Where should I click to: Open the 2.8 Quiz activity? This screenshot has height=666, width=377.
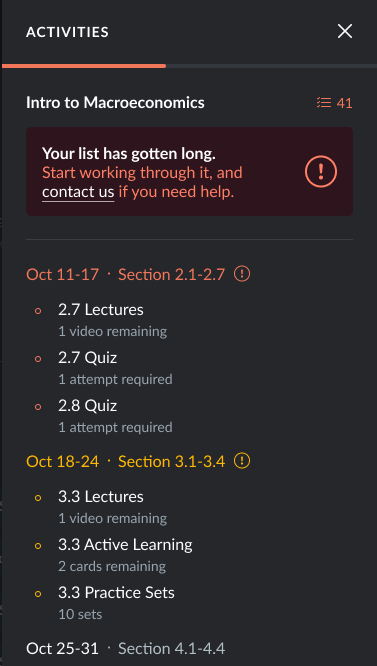[x=87, y=406]
